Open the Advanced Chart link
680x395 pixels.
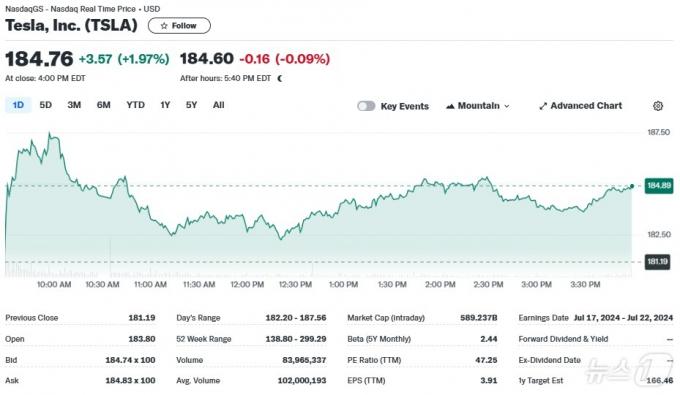(x=580, y=106)
